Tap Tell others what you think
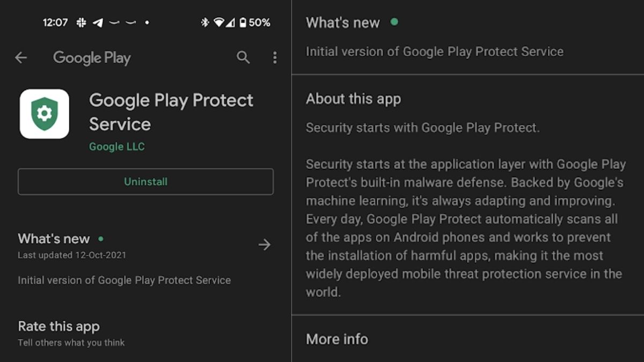The height and width of the screenshot is (362, 644). pos(71,342)
